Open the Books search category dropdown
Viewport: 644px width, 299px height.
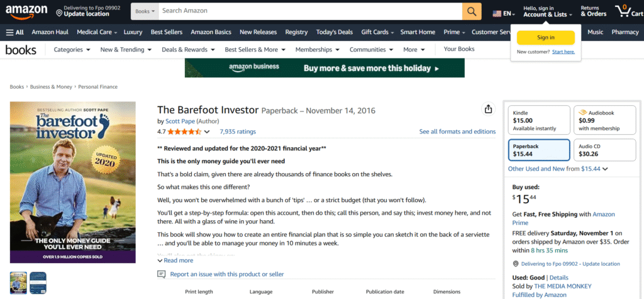(x=145, y=11)
